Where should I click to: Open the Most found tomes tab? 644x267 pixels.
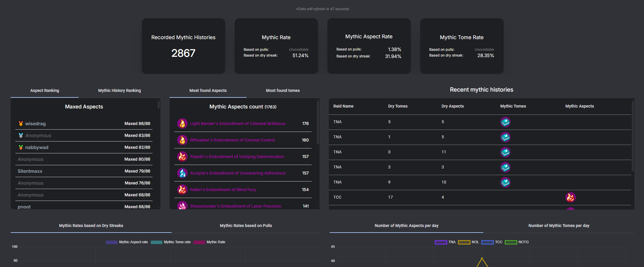[x=283, y=90]
